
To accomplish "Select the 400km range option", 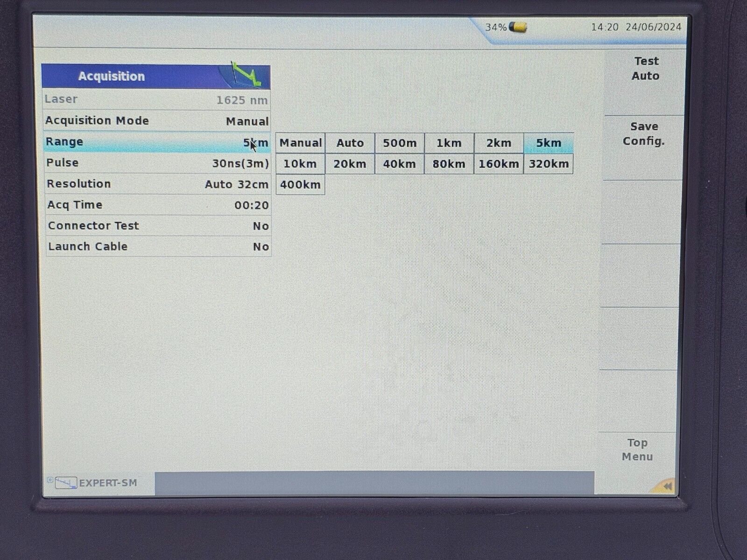I will [300, 184].
